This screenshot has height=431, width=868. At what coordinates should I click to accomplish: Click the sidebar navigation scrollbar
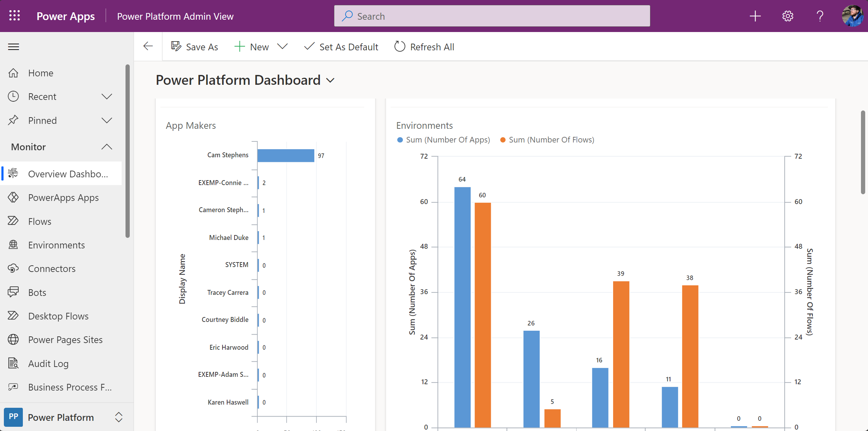pos(127,151)
